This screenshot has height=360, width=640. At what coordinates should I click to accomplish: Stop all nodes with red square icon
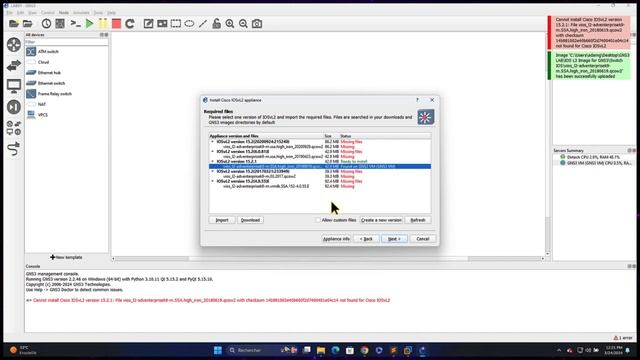tap(116, 24)
